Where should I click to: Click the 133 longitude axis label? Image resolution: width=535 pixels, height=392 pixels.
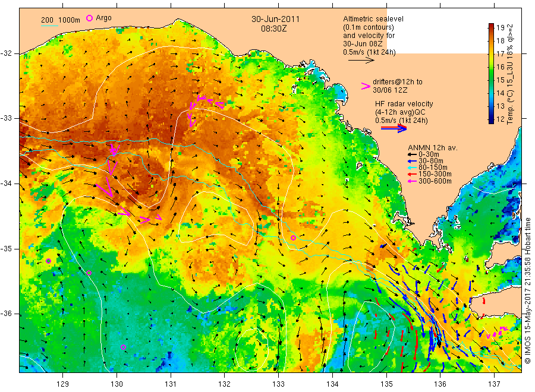pos(278,384)
